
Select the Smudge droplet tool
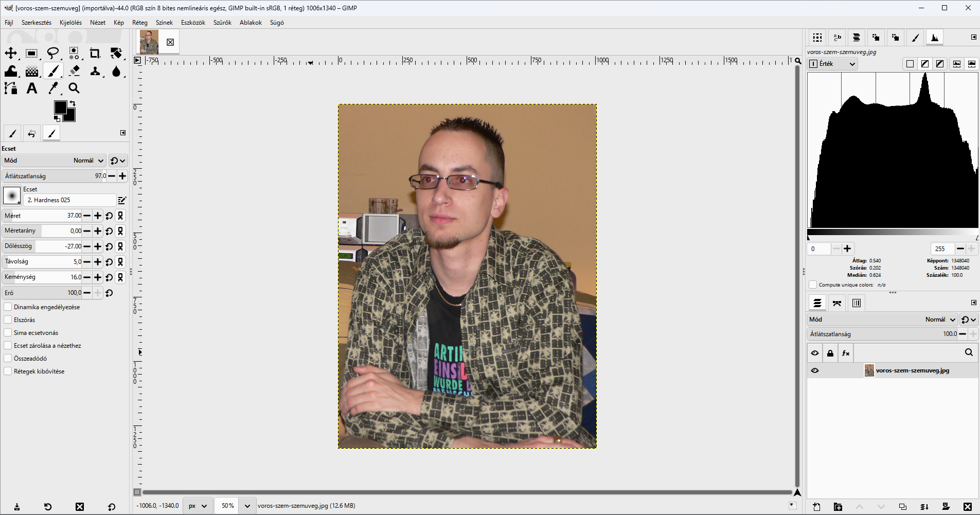click(116, 70)
